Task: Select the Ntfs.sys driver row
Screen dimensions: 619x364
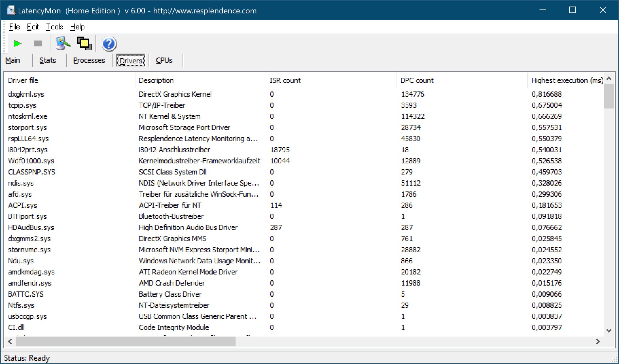Action: tap(304, 305)
